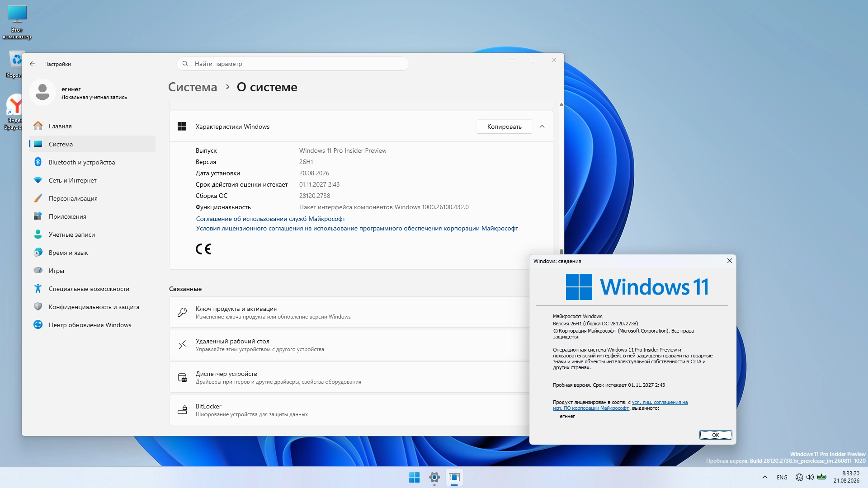Open BitLocker settings
The width and height of the screenshot is (868, 488).
point(349,410)
